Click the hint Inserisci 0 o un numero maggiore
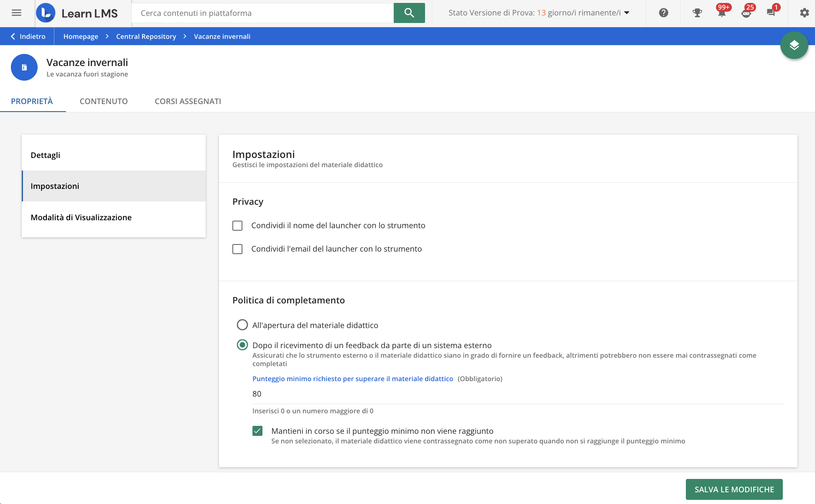Viewport: 815px width, 504px height. [x=313, y=411]
